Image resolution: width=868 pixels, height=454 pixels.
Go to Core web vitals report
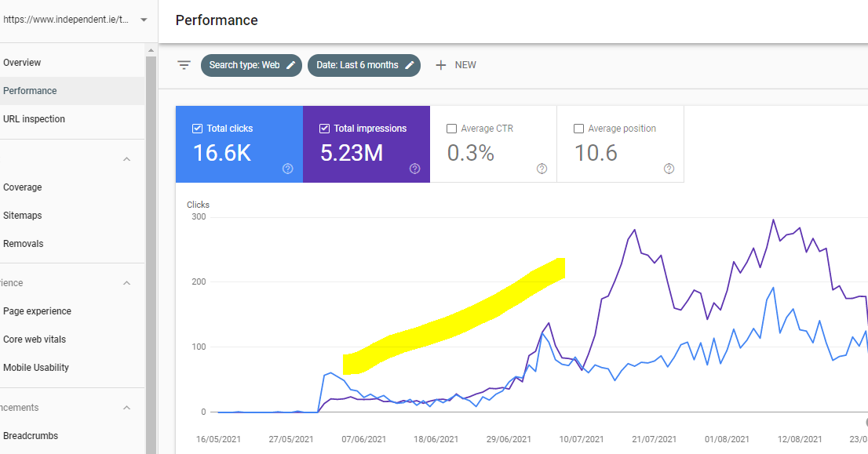[35, 339]
